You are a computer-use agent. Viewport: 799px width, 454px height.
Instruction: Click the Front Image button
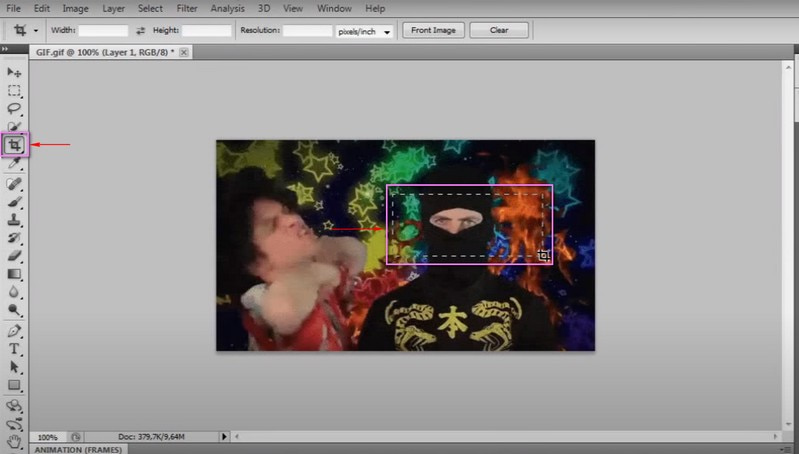[434, 30]
